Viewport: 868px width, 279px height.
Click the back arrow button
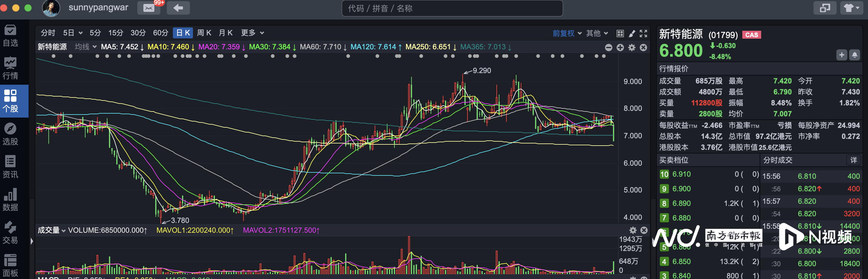pyautogui.click(x=178, y=8)
